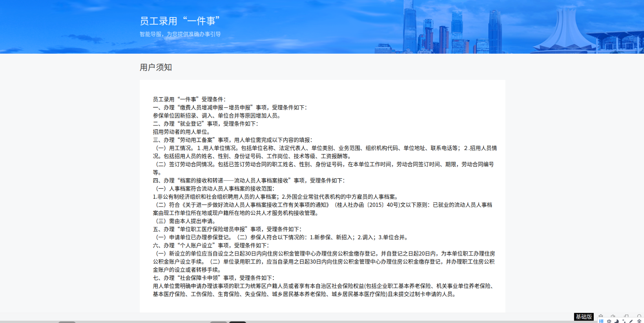Click the black button at the page bottom

tap(237, 322)
